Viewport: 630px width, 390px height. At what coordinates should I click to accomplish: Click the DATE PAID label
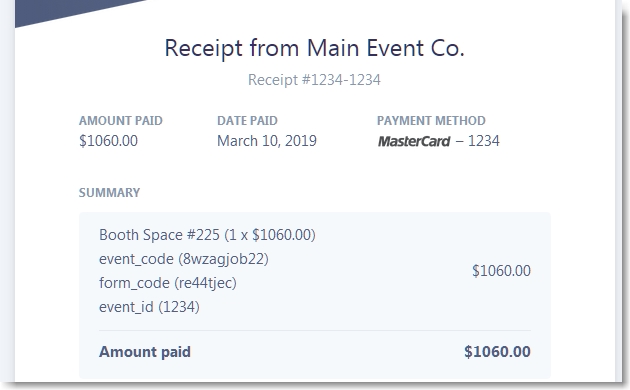pyautogui.click(x=247, y=120)
